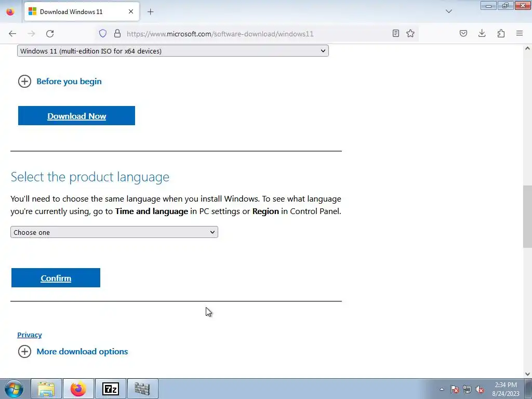Click the scrollbar up arrow
Screen dimensions: 532x399
pyautogui.click(x=527, y=48)
